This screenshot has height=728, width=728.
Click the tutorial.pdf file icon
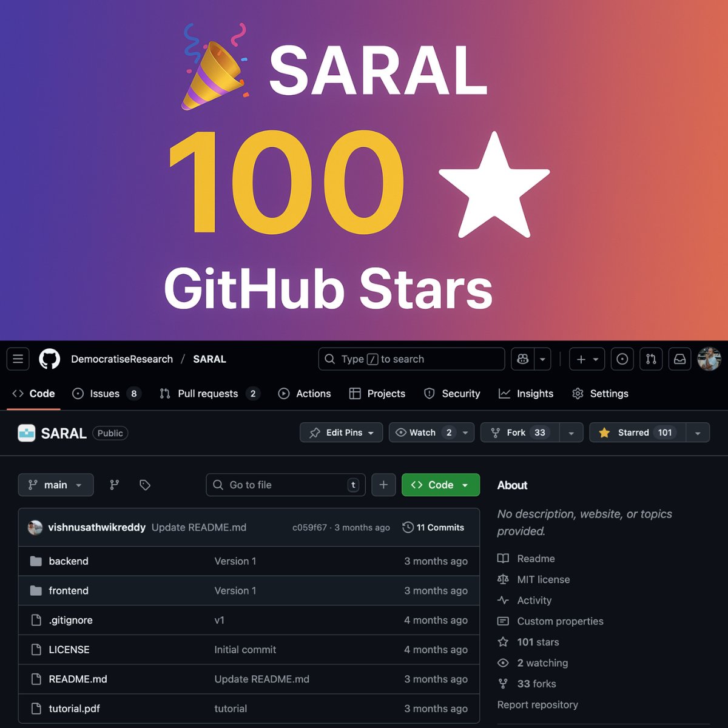(36, 709)
